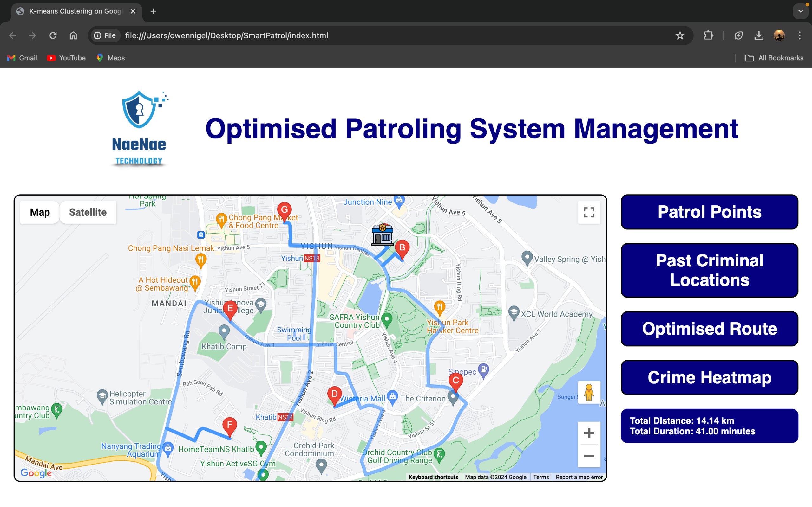Open the Gmail bookmark

(22, 58)
